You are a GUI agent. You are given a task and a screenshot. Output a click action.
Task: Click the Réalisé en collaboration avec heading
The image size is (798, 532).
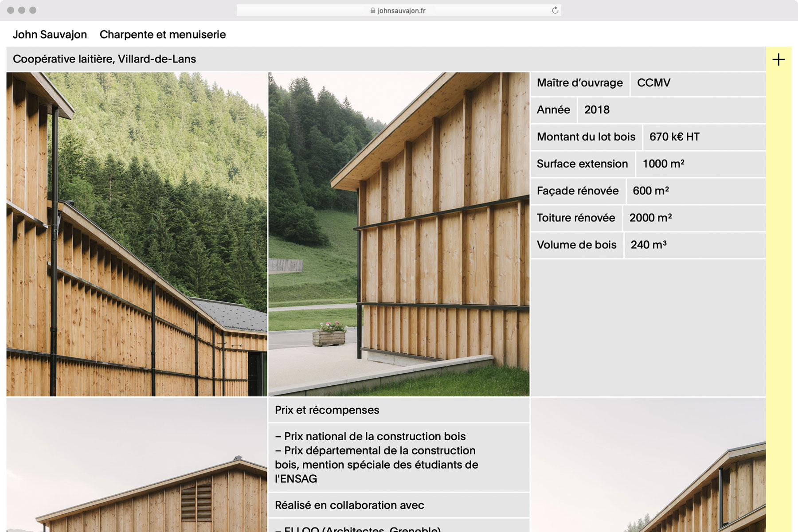click(x=349, y=505)
